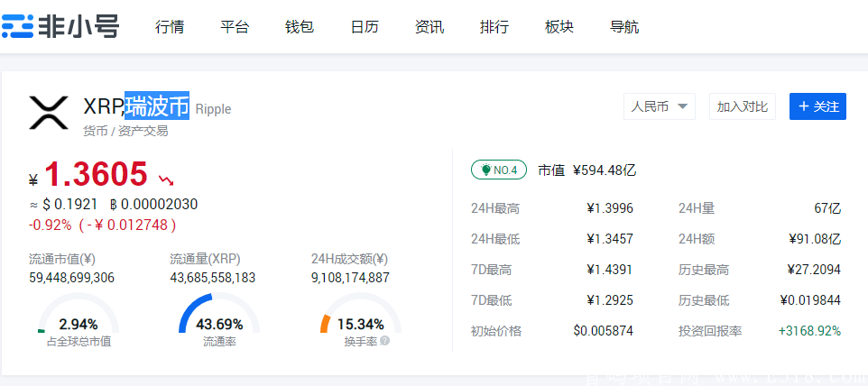868x386 pixels.
Task: Click the -0.92% price change text
Action: coord(50,225)
